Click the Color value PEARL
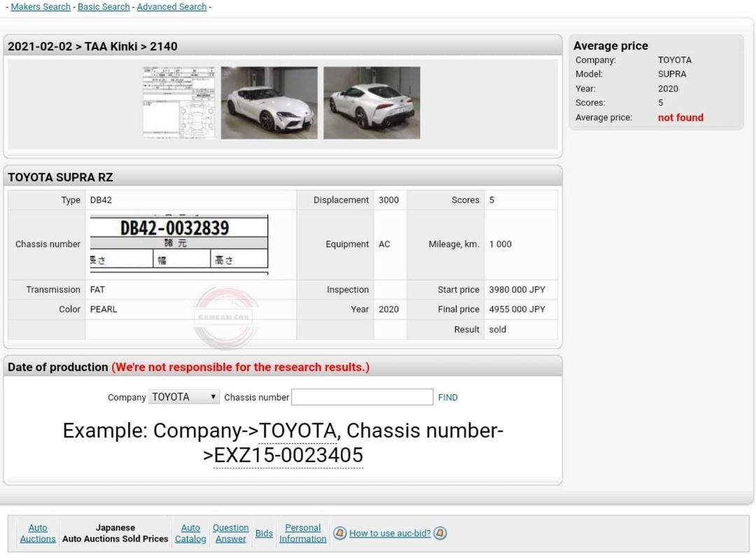 click(x=103, y=309)
